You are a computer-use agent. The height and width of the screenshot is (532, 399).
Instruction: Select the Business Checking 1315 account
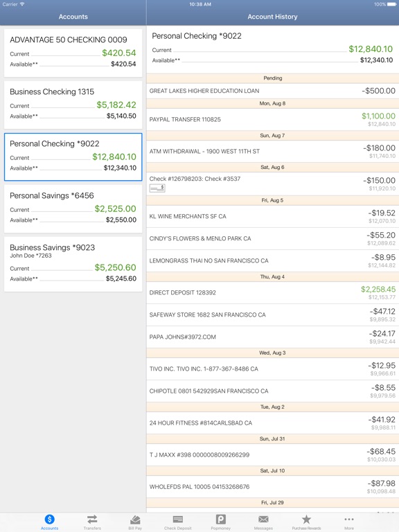pyautogui.click(x=73, y=105)
